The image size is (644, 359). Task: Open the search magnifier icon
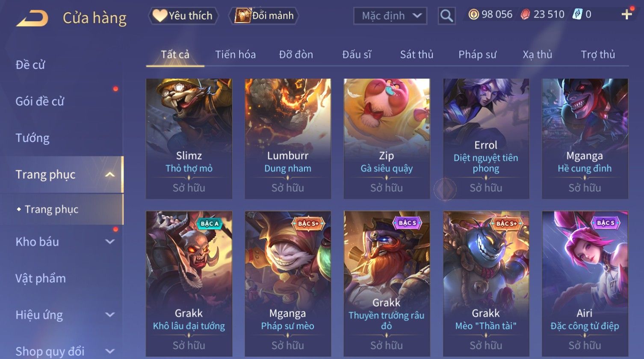click(x=446, y=16)
